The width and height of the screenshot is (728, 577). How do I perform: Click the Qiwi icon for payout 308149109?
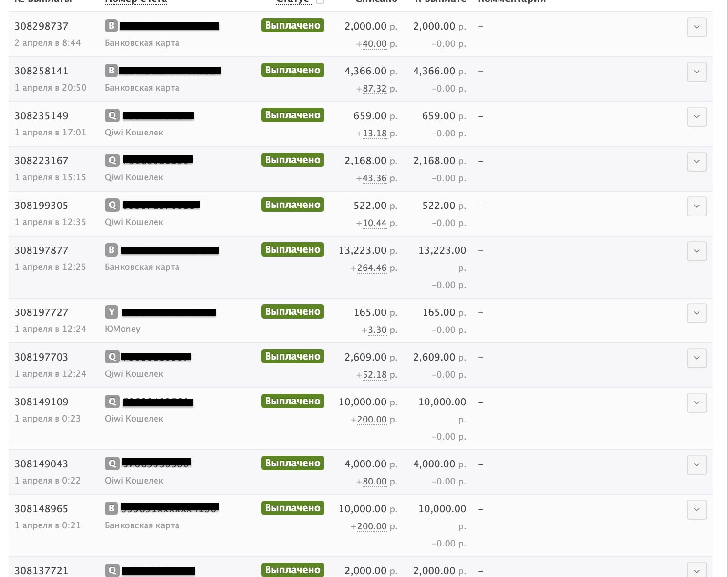click(x=112, y=402)
